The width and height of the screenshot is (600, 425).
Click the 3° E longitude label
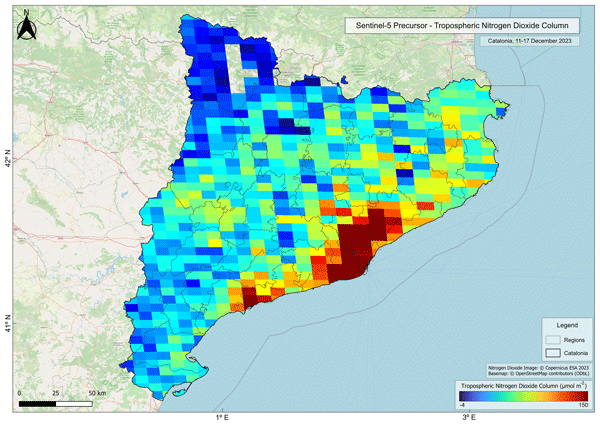click(x=467, y=415)
